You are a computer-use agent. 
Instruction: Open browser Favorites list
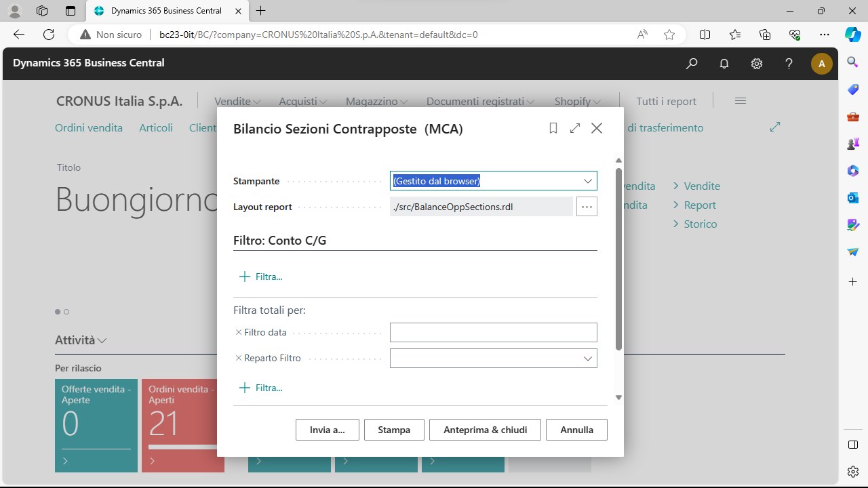coord(735,35)
